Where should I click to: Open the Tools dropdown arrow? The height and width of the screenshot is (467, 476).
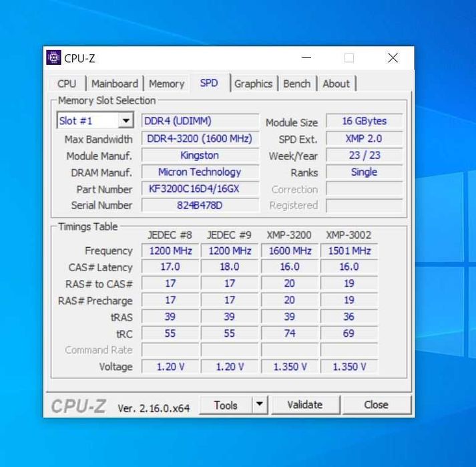(x=260, y=404)
